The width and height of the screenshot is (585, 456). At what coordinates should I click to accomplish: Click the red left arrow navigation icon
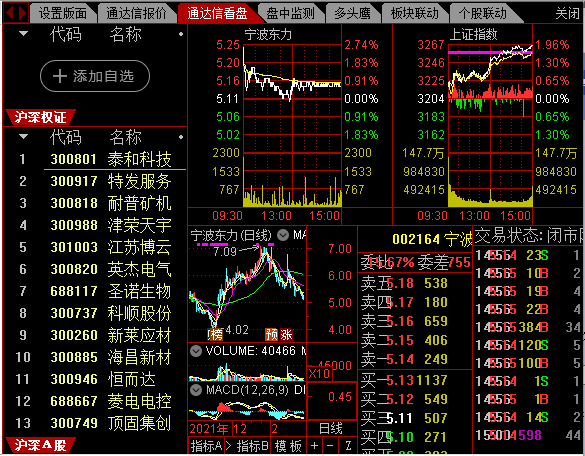(10, 13)
